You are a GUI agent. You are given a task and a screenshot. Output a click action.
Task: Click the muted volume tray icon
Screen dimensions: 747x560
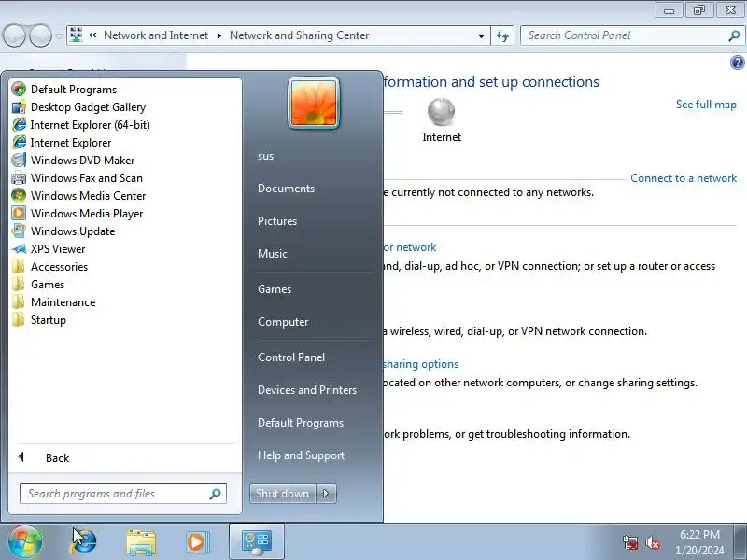click(653, 543)
